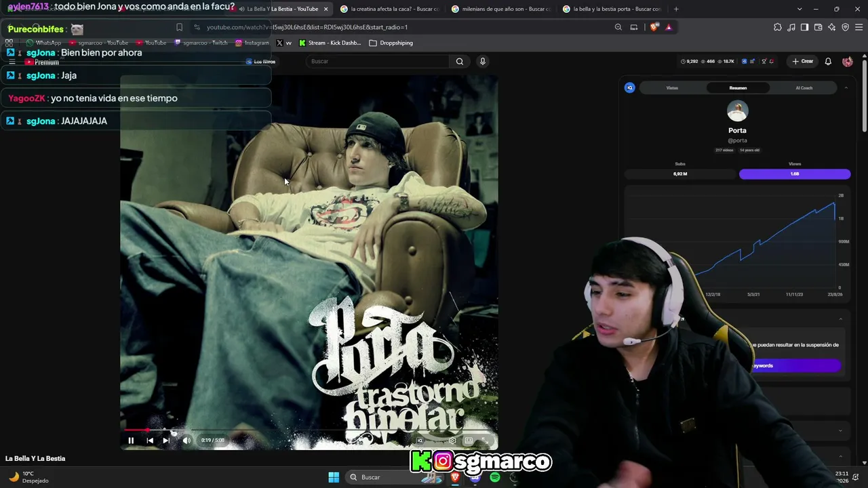This screenshot has height=488, width=868.
Task: Click the purple keywords button
Action: click(x=795, y=365)
